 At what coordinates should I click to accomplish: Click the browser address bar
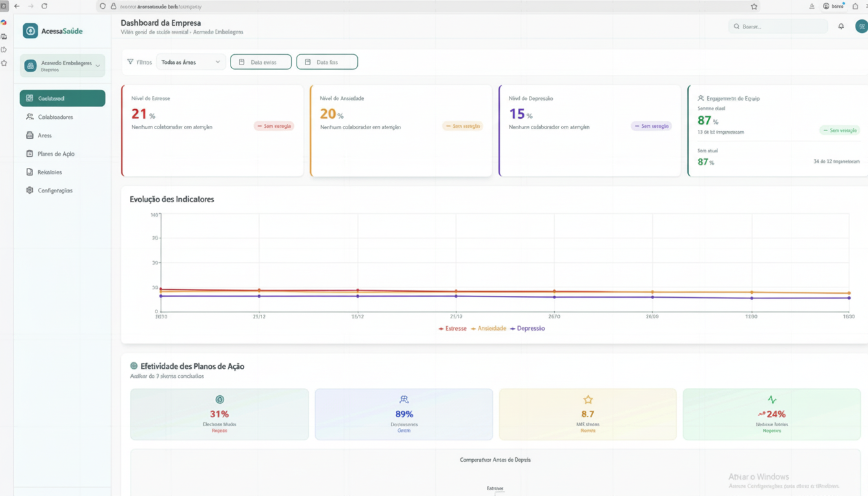click(x=429, y=6)
